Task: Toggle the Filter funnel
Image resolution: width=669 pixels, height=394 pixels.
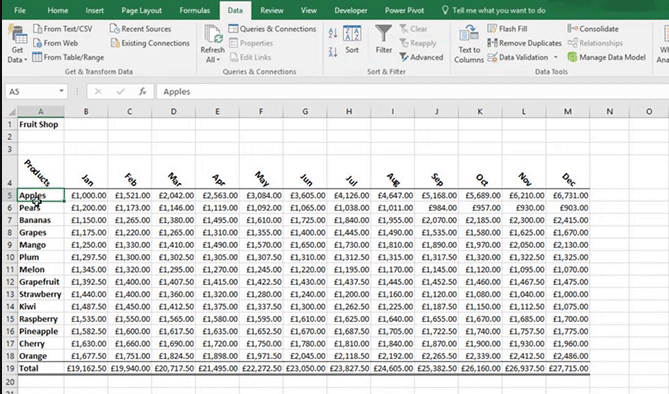Action: pos(384,39)
